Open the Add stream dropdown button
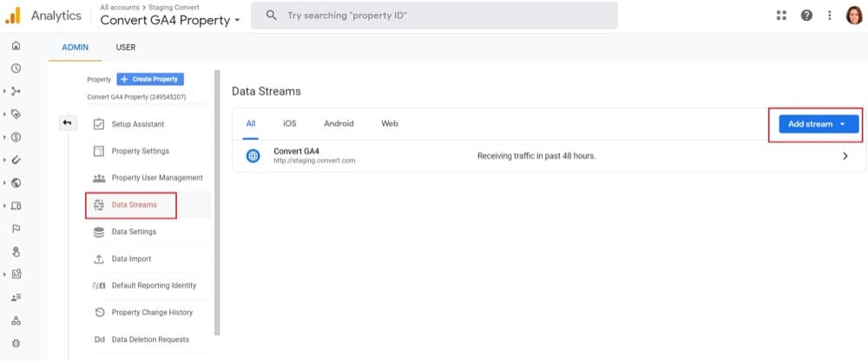 click(819, 124)
